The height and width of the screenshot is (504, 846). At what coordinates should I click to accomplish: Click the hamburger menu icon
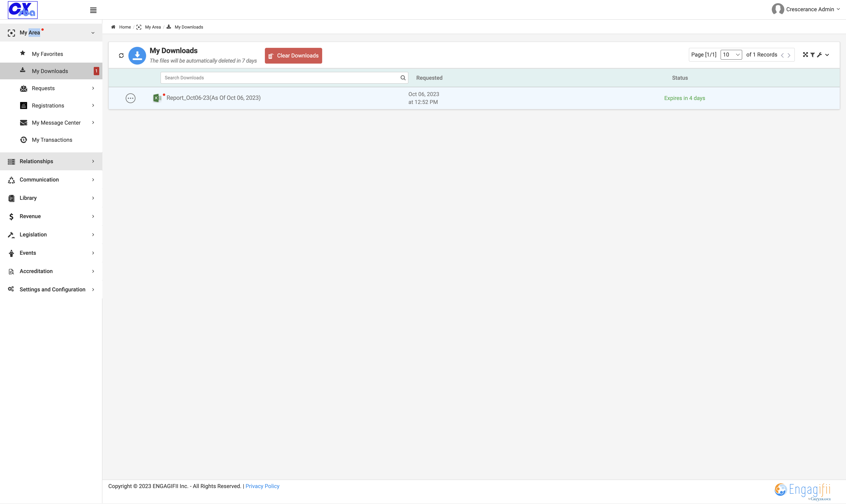point(93,10)
